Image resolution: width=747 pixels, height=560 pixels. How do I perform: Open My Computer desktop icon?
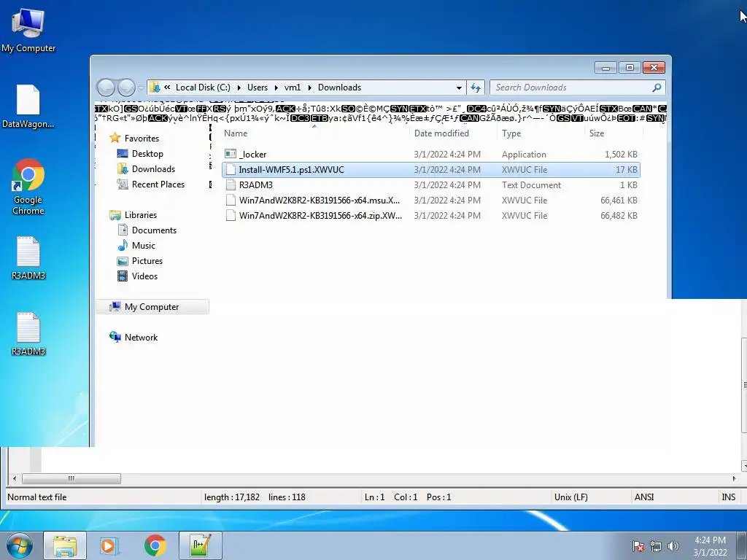pyautogui.click(x=28, y=30)
